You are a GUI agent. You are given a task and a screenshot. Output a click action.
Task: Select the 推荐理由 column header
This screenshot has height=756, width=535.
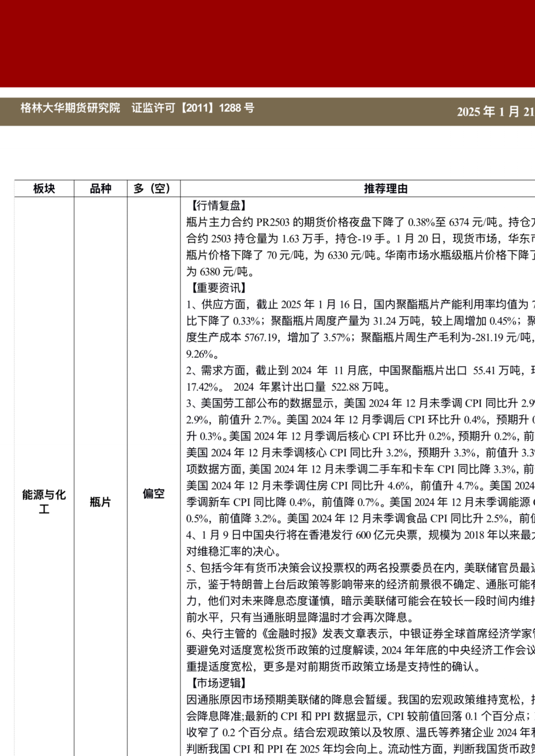pyautogui.click(x=385, y=189)
